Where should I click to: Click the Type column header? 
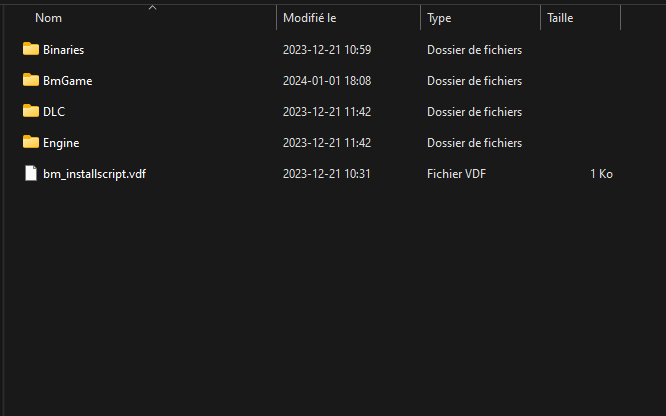(440, 18)
